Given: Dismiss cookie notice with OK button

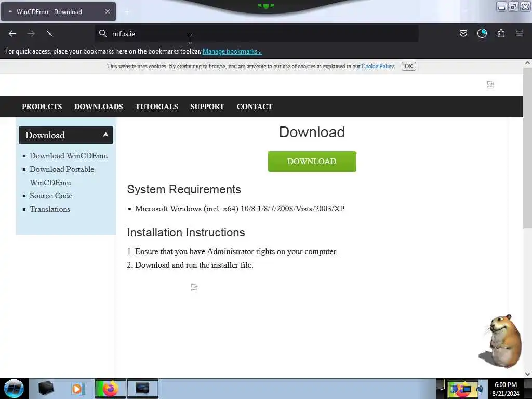Looking at the screenshot, I should pos(409,66).
